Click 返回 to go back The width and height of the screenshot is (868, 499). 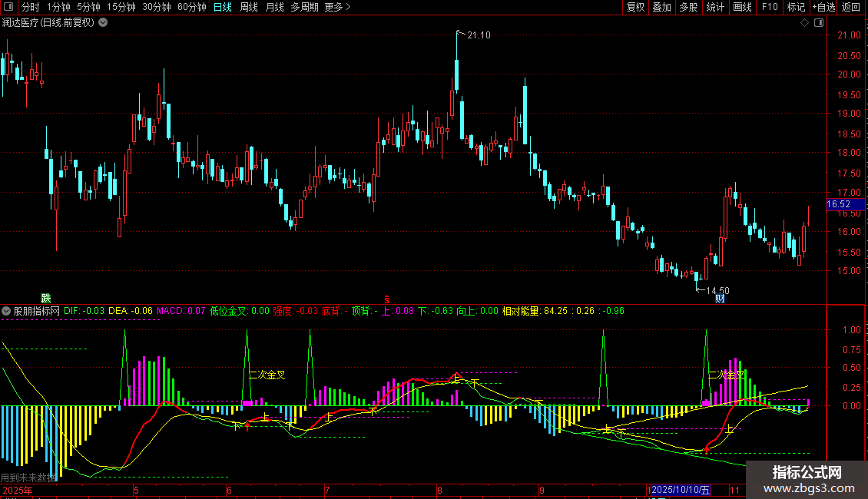click(x=851, y=7)
